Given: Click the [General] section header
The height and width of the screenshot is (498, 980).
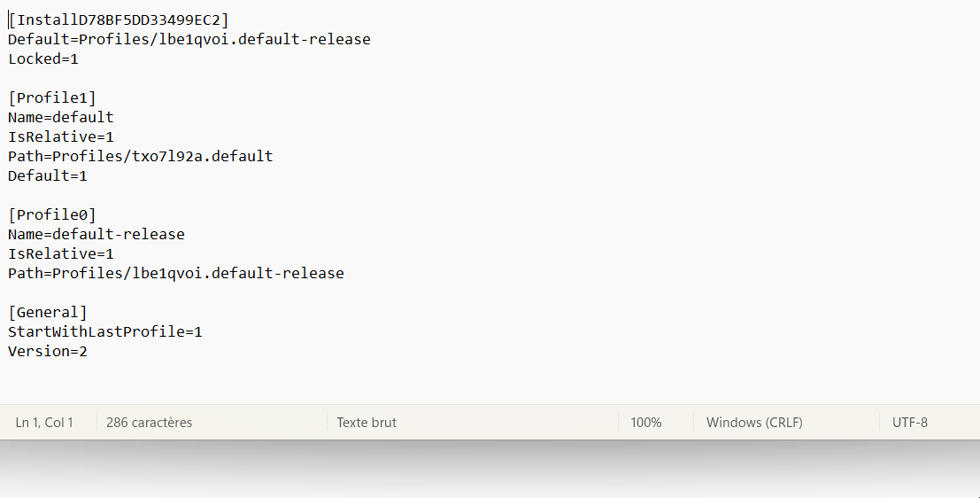Looking at the screenshot, I should tap(48, 312).
